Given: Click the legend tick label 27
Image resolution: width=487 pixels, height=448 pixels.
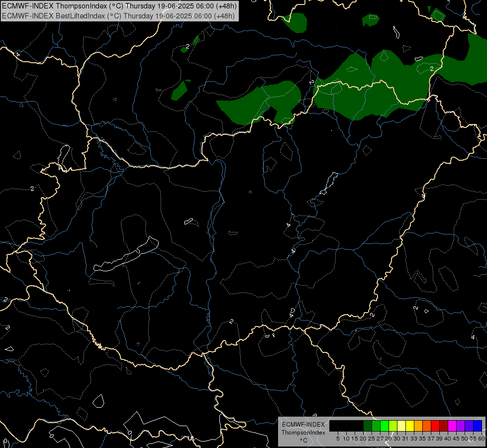Looking at the screenshot, I should [x=380, y=439].
